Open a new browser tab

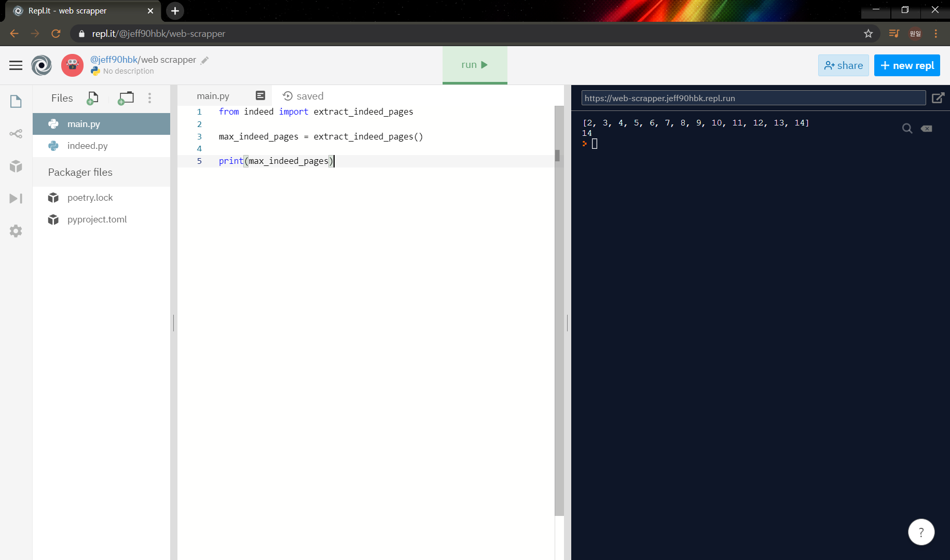click(x=175, y=11)
